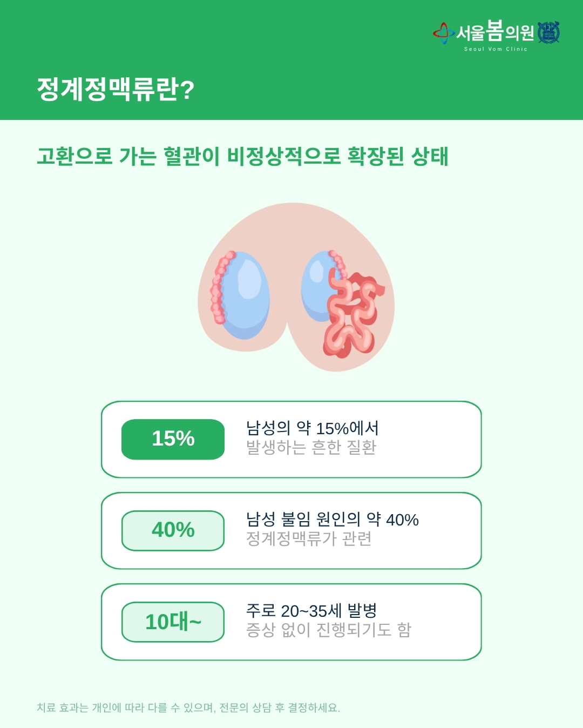Click the solid green 15% badge
Viewport: 583px width, 728px height.
(x=173, y=439)
